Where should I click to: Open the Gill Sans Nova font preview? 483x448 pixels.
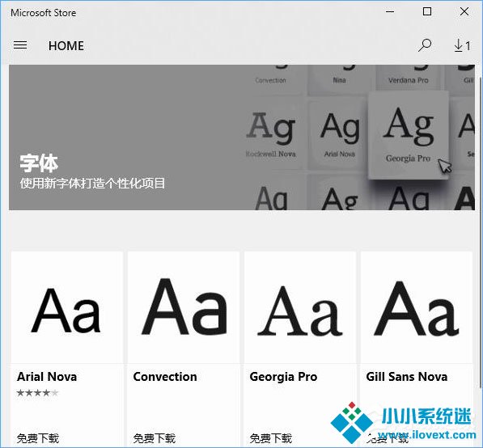click(417, 307)
